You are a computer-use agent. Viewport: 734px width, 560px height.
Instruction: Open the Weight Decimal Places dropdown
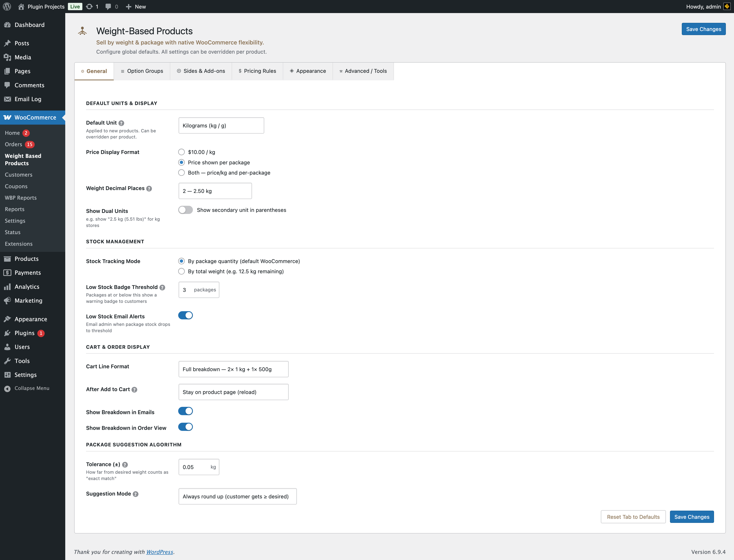coord(215,191)
